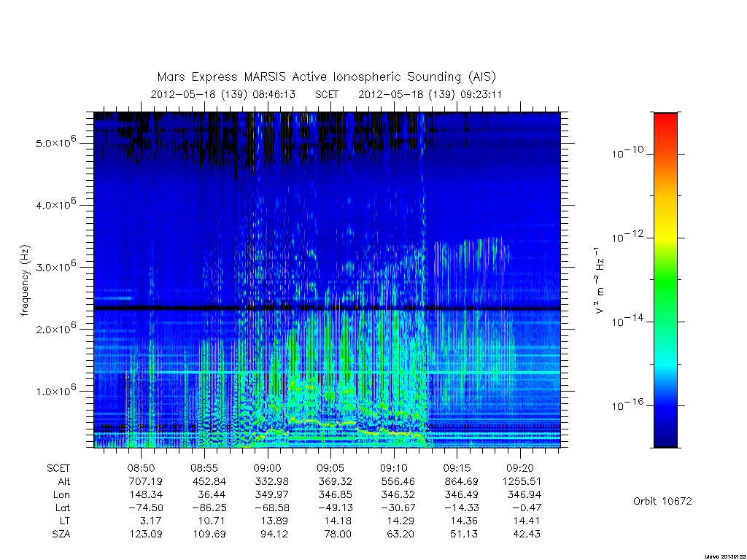Click the 5.0×10^6 frequency tick label
This screenshot has height=560, width=747.
(56, 142)
